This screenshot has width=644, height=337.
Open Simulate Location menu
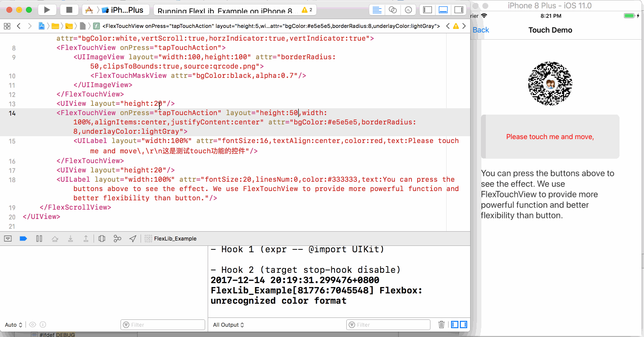tap(133, 239)
